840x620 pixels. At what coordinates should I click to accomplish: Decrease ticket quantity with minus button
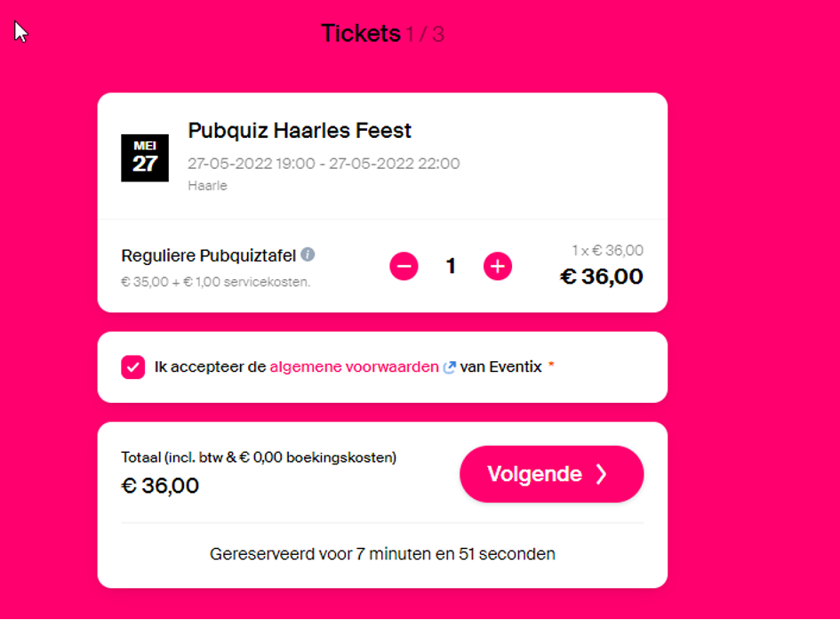404,266
